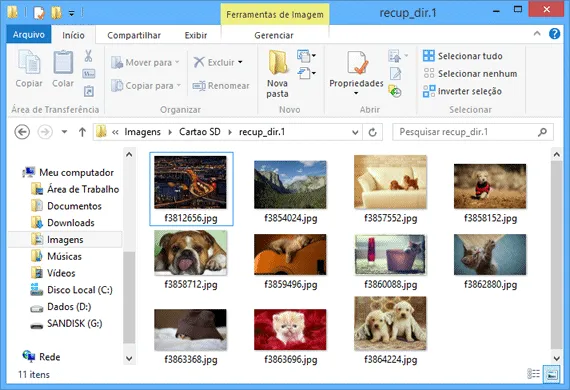Switch to the Início tab
The image size is (570, 390).
[x=73, y=35]
